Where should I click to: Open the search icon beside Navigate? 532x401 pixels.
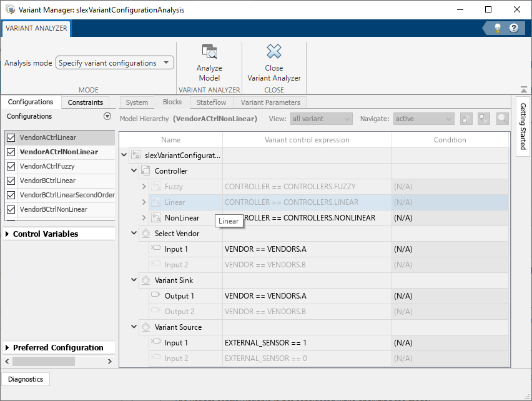tap(502, 118)
